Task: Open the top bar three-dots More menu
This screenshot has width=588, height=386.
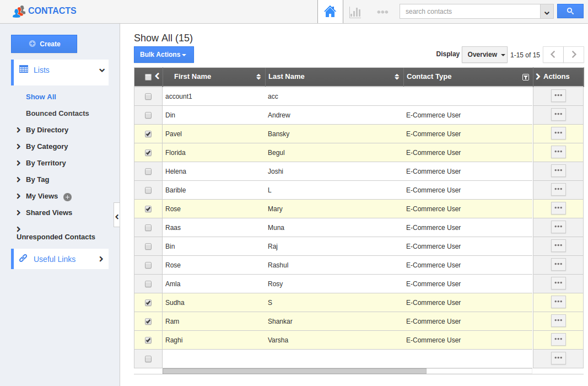Action: tap(382, 12)
